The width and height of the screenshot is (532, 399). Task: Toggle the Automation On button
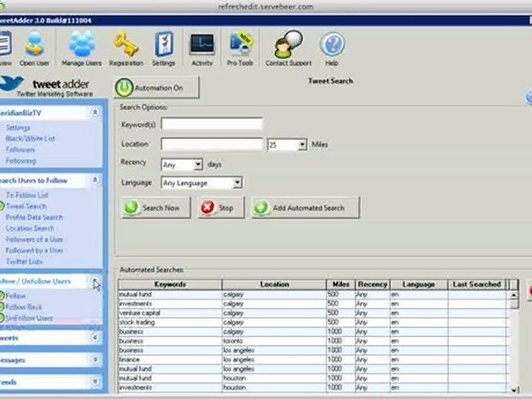157,88
